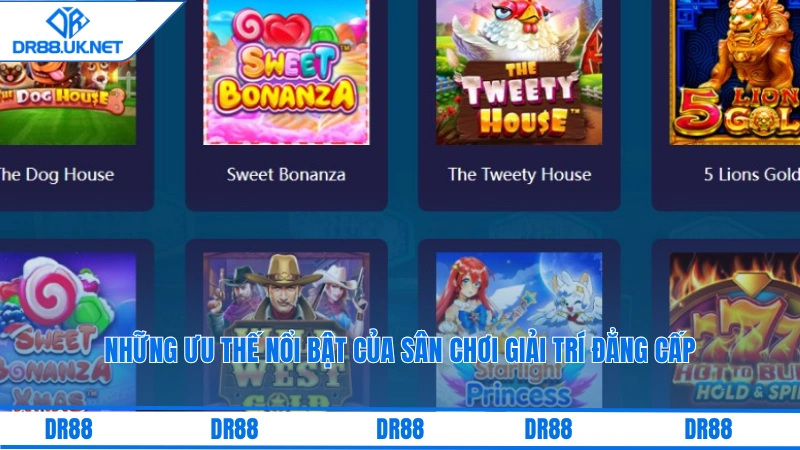800x450 pixels.
Task: Open the 5 Lions Gold game thumbnail
Action: coord(735,72)
